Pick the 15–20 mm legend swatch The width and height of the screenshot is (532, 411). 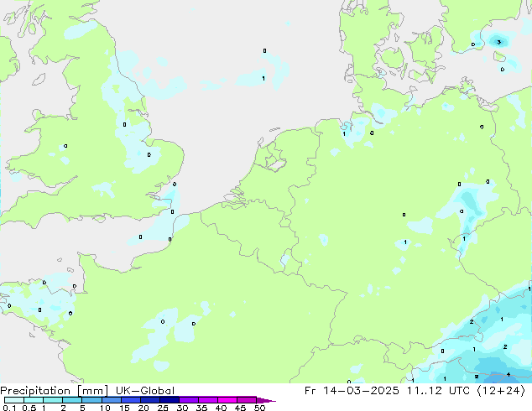pyautogui.click(x=131, y=400)
